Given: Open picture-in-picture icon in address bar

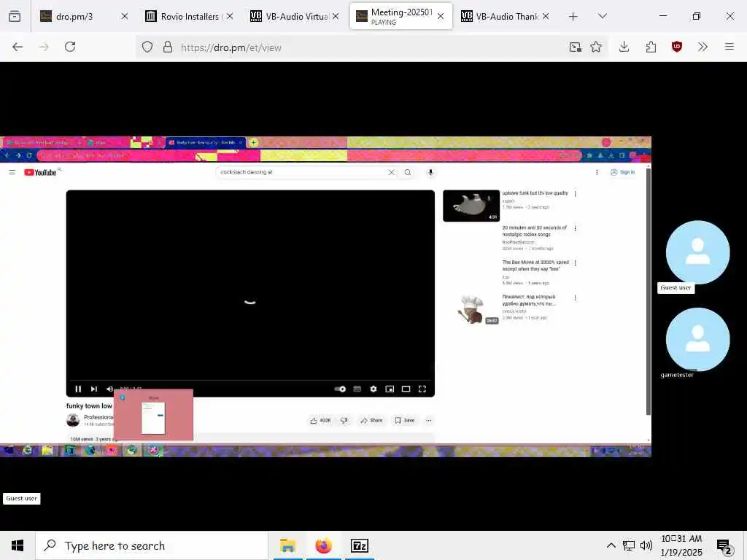Looking at the screenshot, I should 575,47.
